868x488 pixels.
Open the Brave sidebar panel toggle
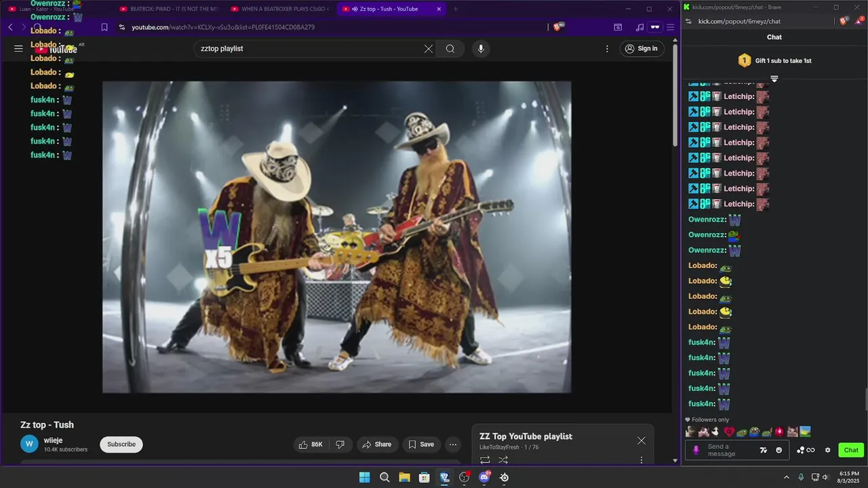coord(618,27)
